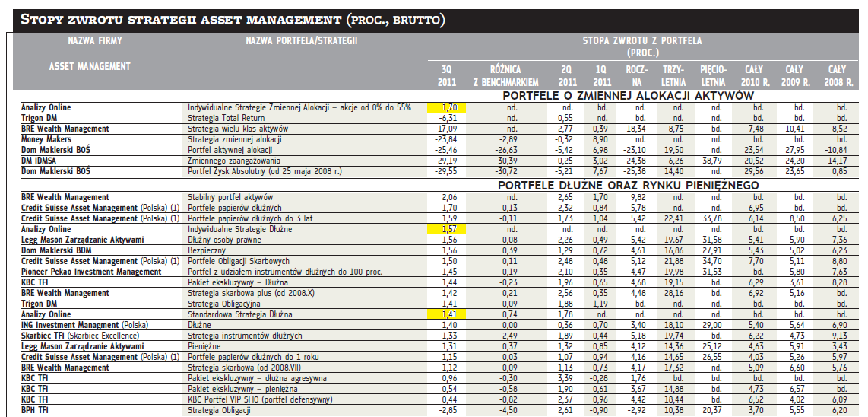Click the '2Q 2011' column header
868x417 pixels.
click(568, 76)
